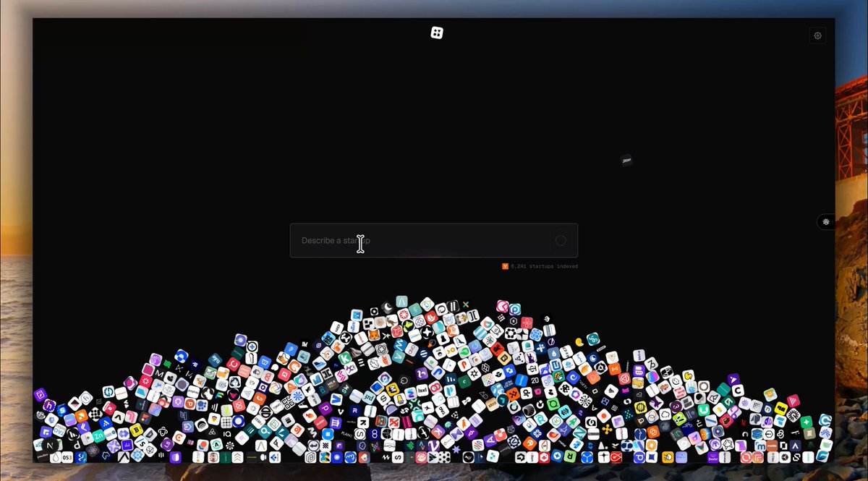Screen dimensions: 868x481
Task: Toggle the light theme sun button
Action: click(826, 222)
